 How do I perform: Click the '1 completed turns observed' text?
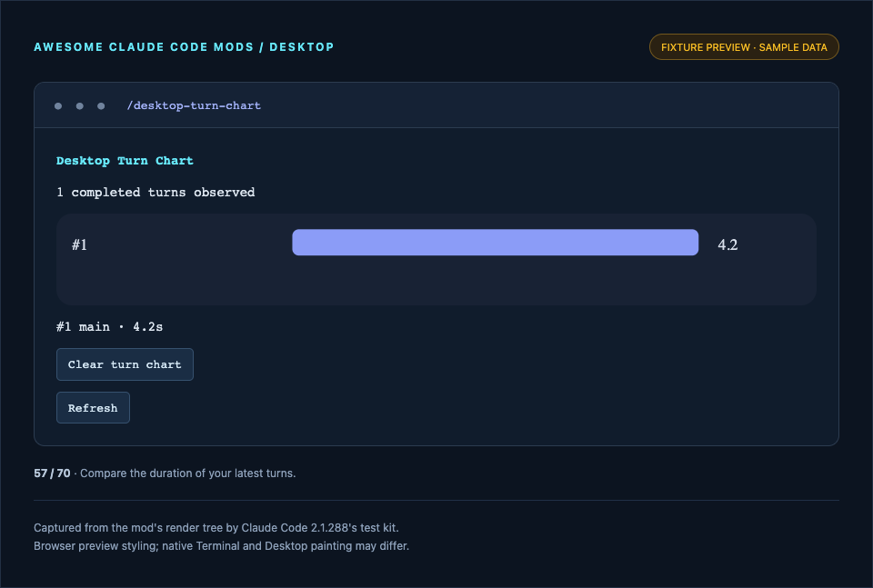coord(156,192)
